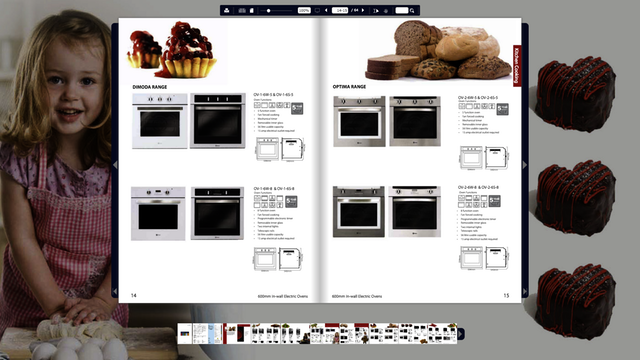Open the third thumbnail with the dark red page

[x=237, y=333]
